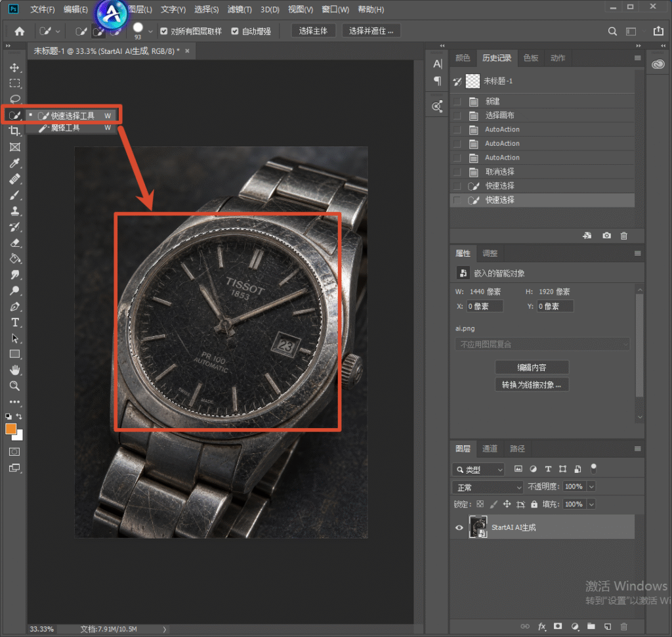Select the Eyedropper tool
The image size is (672, 637).
pyautogui.click(x=14, y=163)
